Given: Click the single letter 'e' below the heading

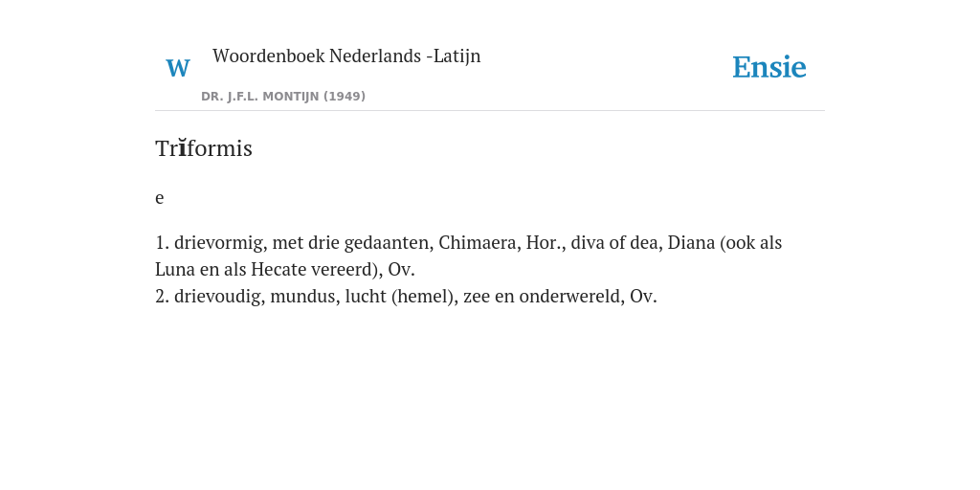Looking at the screenshot, I should 160,198.
